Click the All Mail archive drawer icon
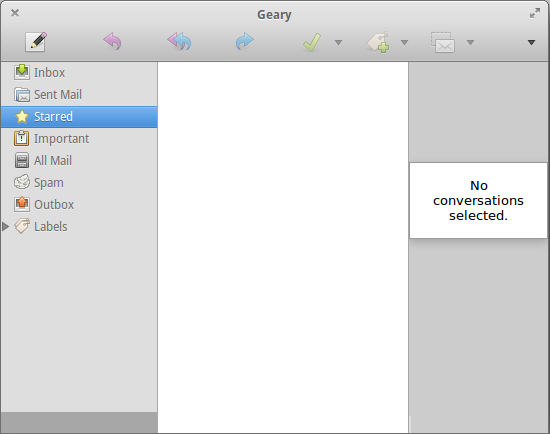The image size is (550, 434). coord(22,160)
